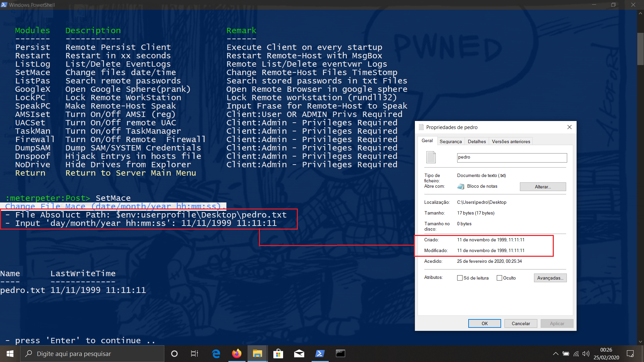Launch Firefox from taskbar

click(237, 354)
